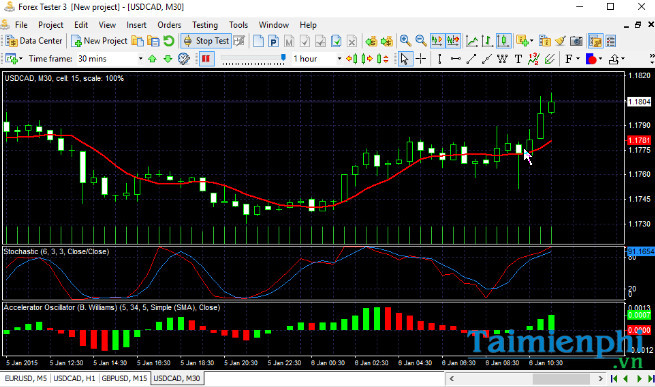This screenshot has width=655, height=387.
Task: Click the horizontal scrollbar thumb
Action: coord(561,379)
